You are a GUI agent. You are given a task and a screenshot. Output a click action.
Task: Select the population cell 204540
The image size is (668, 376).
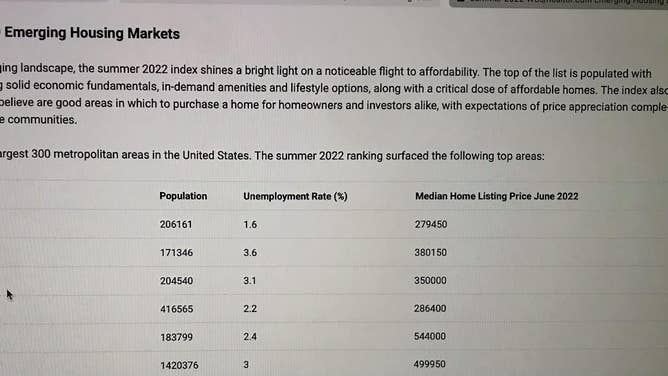coord(176,281)
